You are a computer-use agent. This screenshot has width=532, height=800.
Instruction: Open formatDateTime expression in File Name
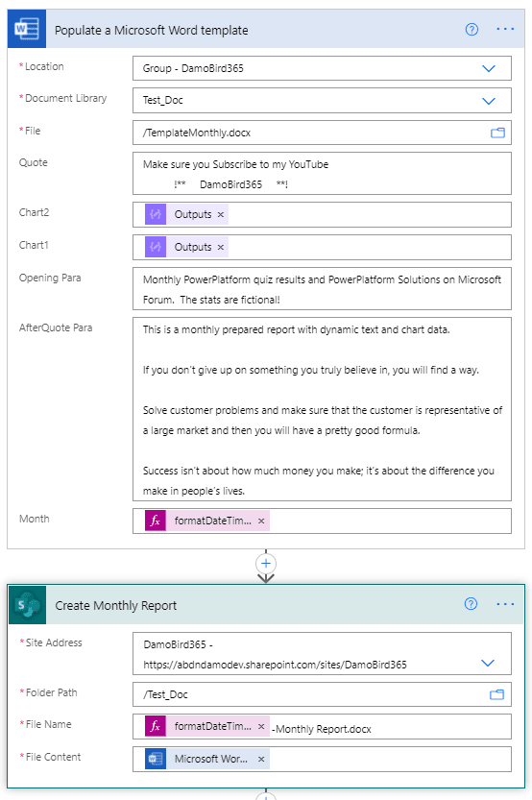(x=206, y=726)
